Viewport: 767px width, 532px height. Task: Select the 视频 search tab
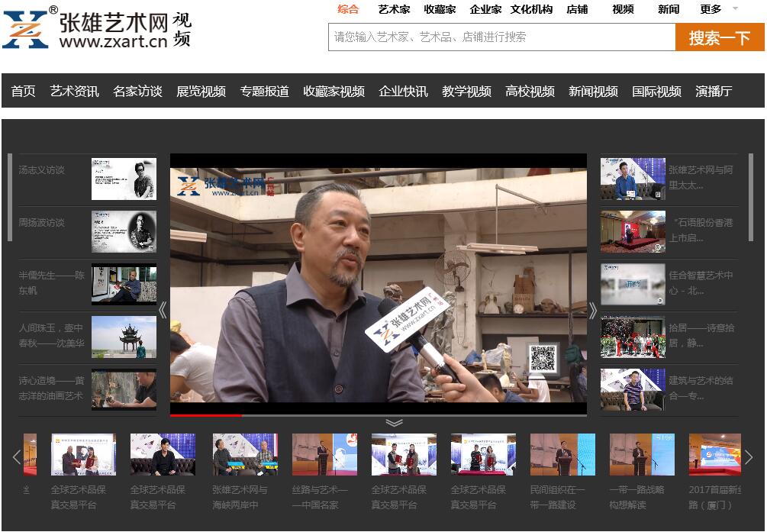click(x=623, y=9)
